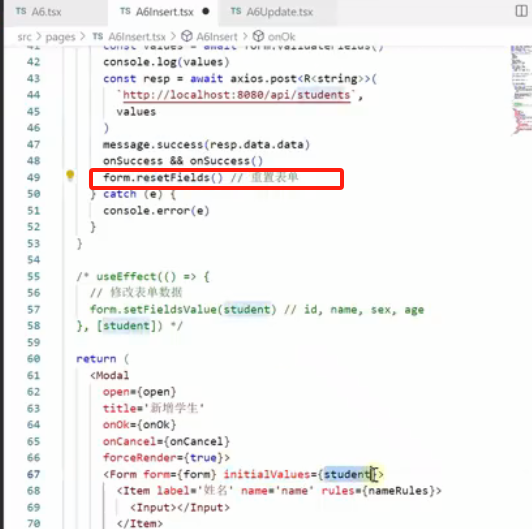The image size is (532, 529).
Task: Click 'onOk={onOk}' on line 64
Action: tap(139, 425)
